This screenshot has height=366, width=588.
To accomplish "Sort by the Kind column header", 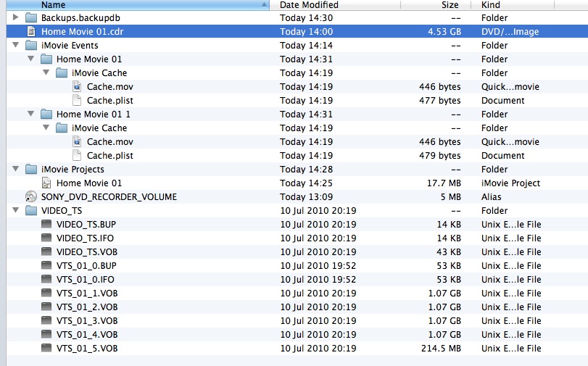I will click(x=513, y=5).
